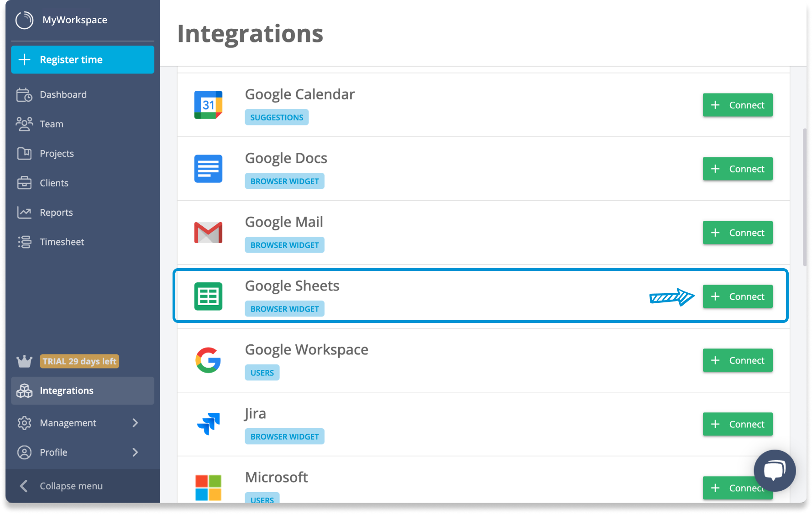Open the chat support bubble
The height and width of the screenshot is (514, 812).
[775, 471]
